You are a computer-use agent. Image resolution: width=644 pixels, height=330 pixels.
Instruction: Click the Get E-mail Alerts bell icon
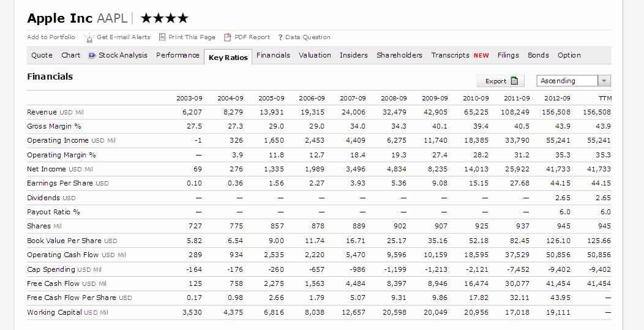89,38
